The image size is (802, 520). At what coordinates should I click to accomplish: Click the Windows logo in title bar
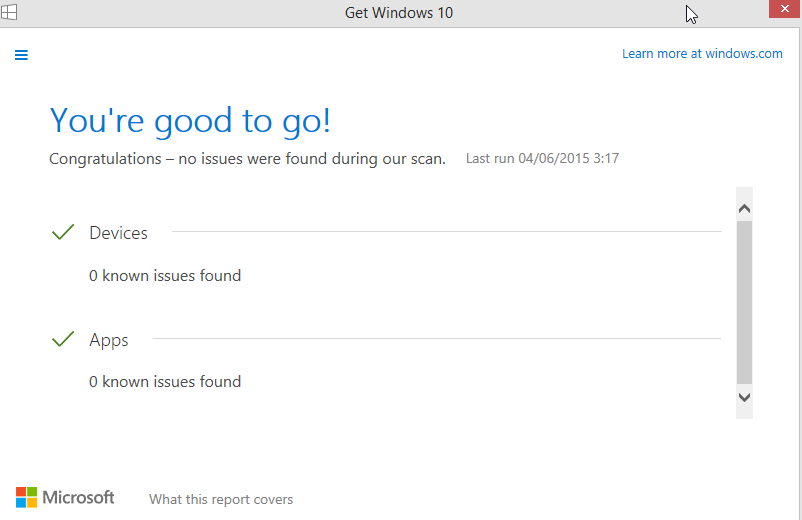pos(9,12)
